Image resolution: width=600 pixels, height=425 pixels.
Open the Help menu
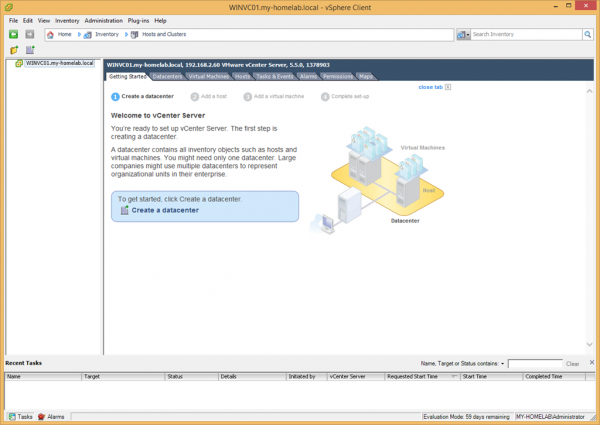(x=160, y=21)
